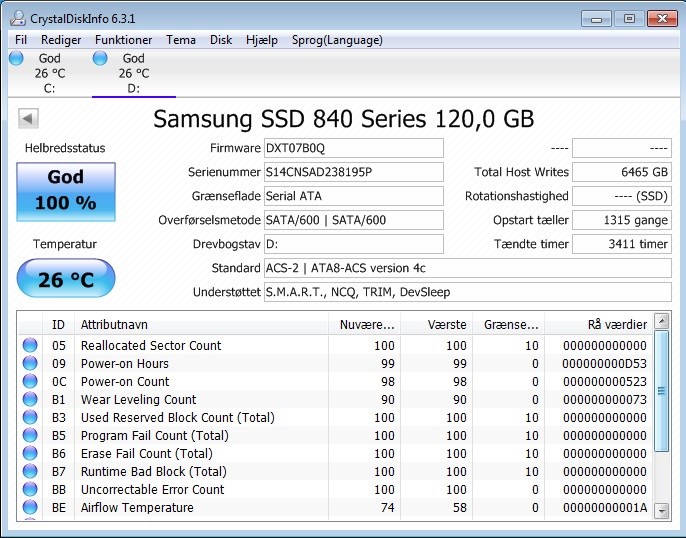Click Rotationshastighed value ---- (SSD)
This screenshot has width=686, height=538.
(622, 196)
